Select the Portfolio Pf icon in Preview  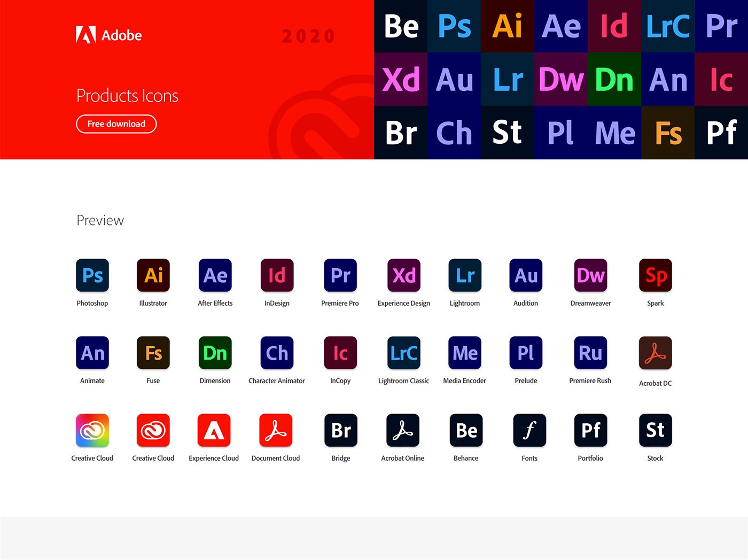pos(590,430)
